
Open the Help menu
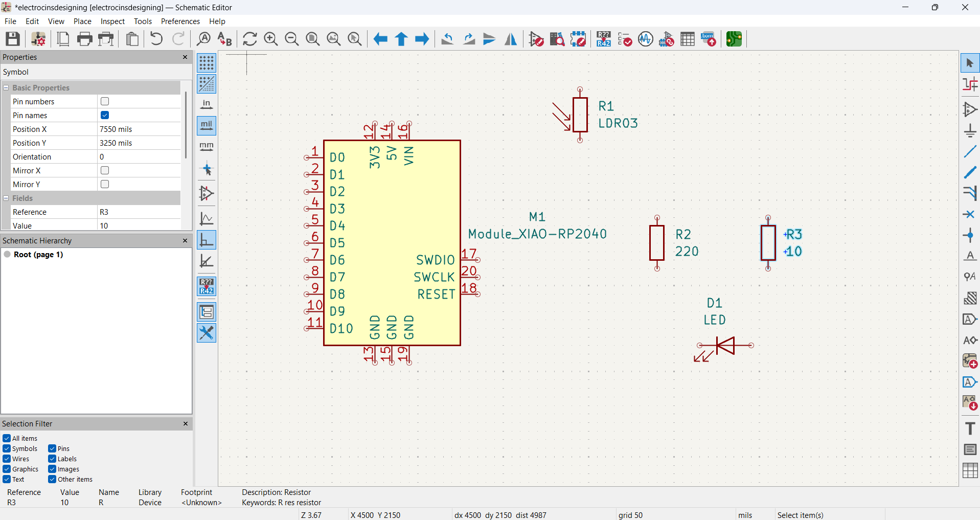217,21
